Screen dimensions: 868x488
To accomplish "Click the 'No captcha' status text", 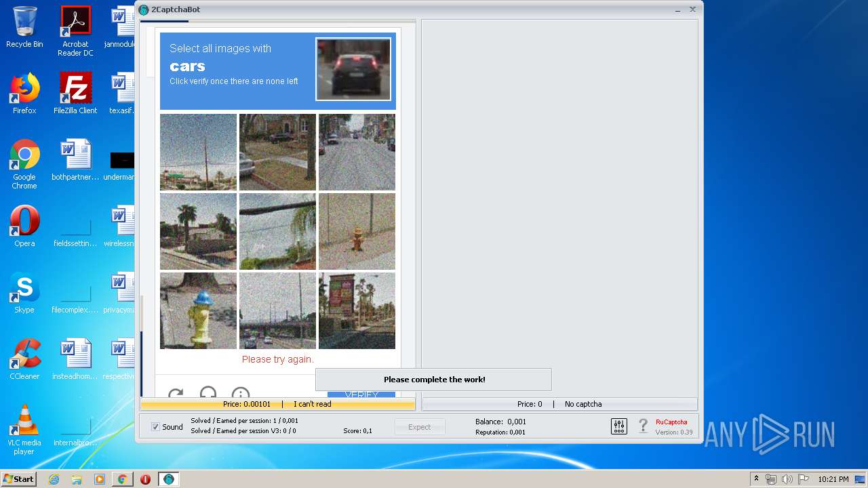I will pyautogui.click(x=583, y=404).
